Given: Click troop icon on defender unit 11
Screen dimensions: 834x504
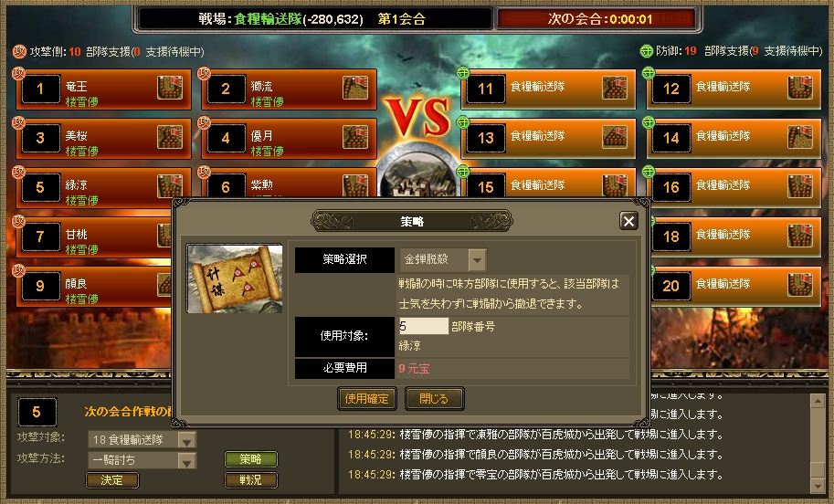Looking at the screenshot, I should (615, 88).
